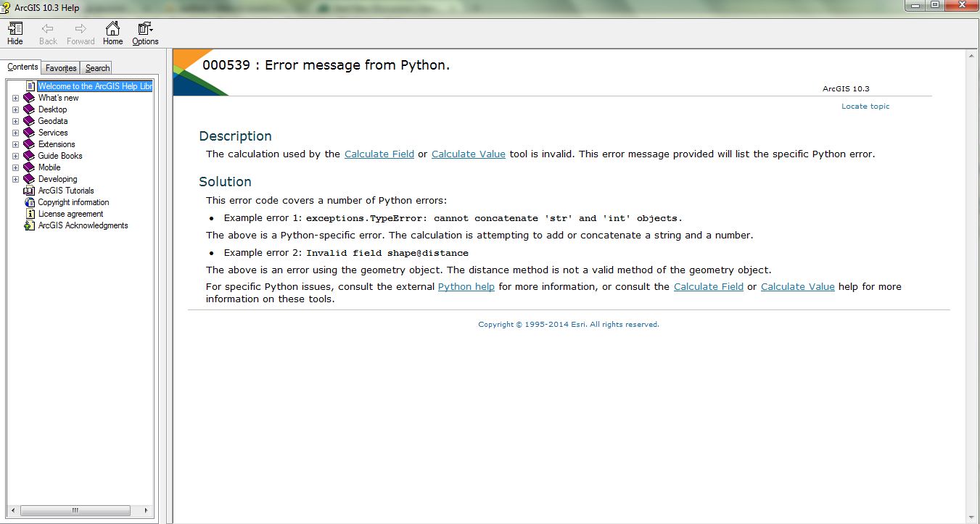The width and height of the screenshot is (980, 524).
Task: Open the Calculate Value link in Description
Action: click(x=469, y=154)
